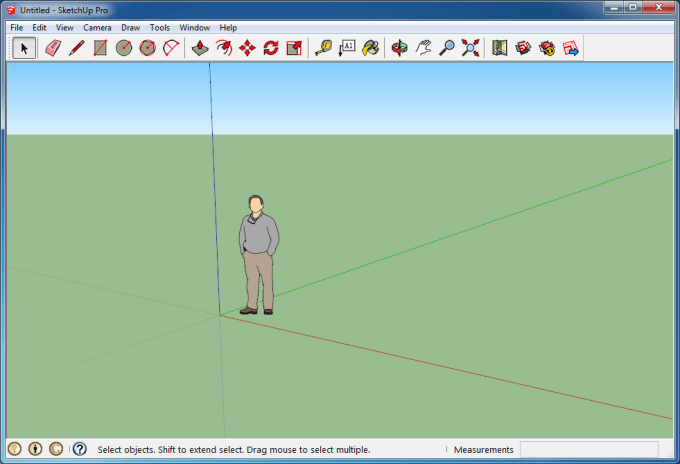Open the Help menu
Screen dimensions: 680x464
pyautogui.click(x=228, y=28)
